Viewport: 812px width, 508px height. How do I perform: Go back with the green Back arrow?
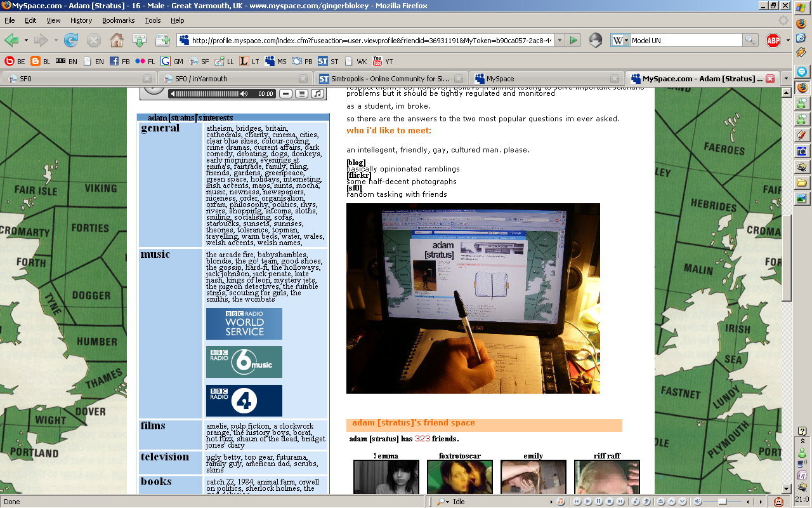tap(11, 41)
